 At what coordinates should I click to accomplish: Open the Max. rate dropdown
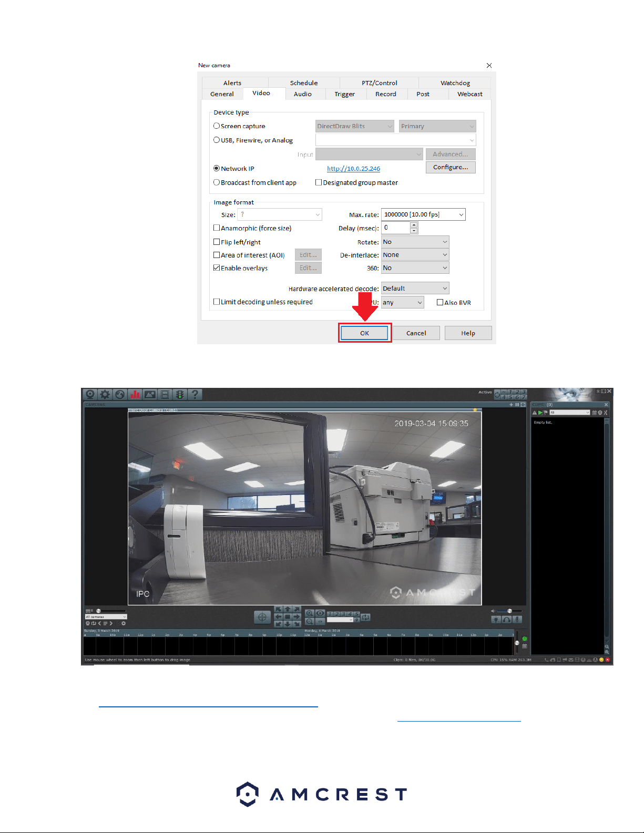[423, 214]
